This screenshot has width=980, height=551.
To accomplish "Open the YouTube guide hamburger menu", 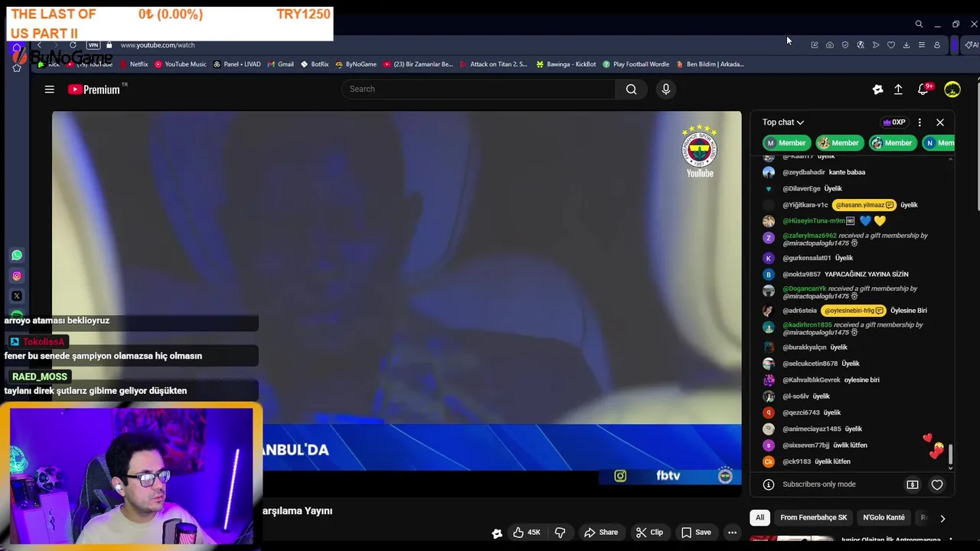I will 49,90.
